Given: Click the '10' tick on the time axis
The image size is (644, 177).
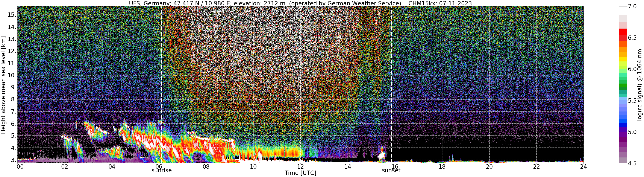Looking at the screenshot, I should (253, 166).
